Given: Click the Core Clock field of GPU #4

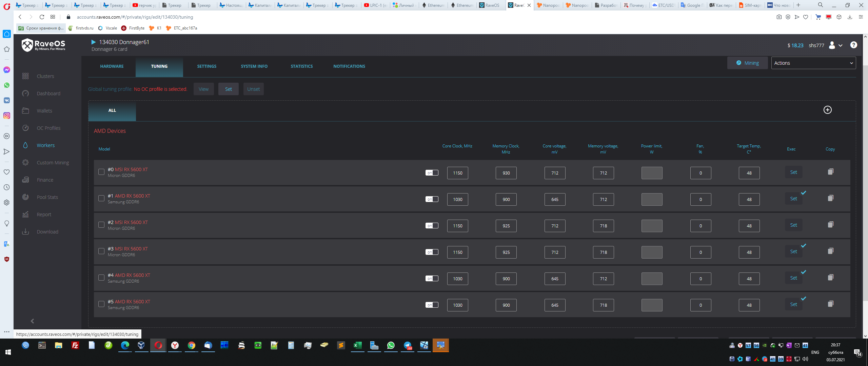Looking at the screenshot, I should click(457, 279).
